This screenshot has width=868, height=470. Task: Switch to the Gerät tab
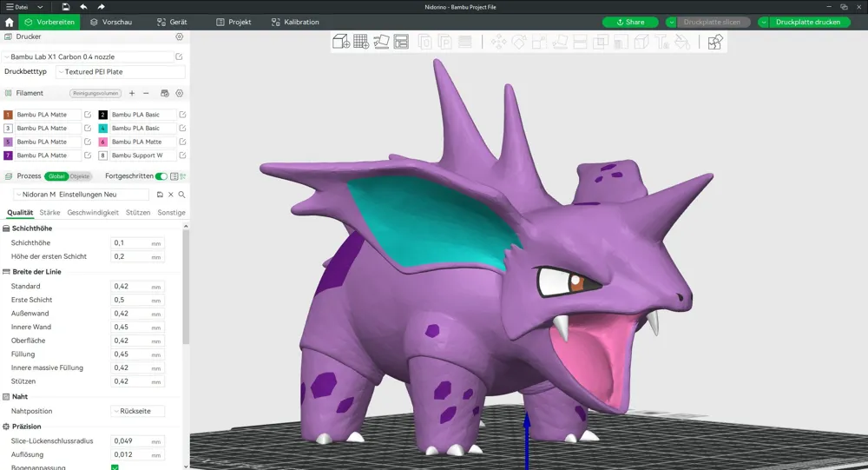[x=172, y=23]
